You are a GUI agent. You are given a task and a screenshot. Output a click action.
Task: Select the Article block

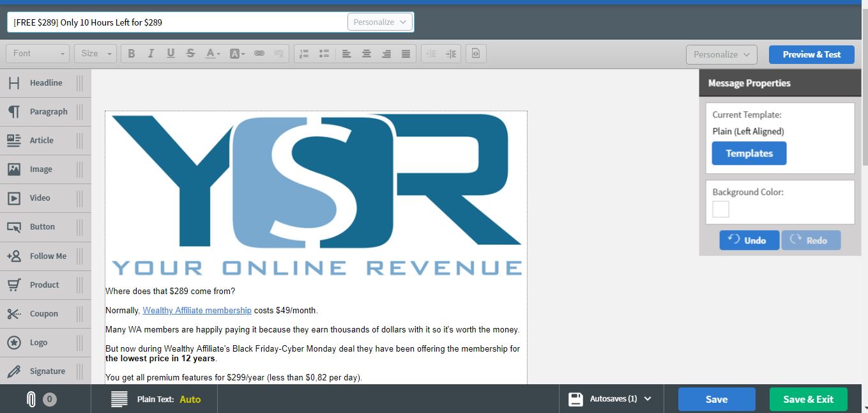click(45, 141)
